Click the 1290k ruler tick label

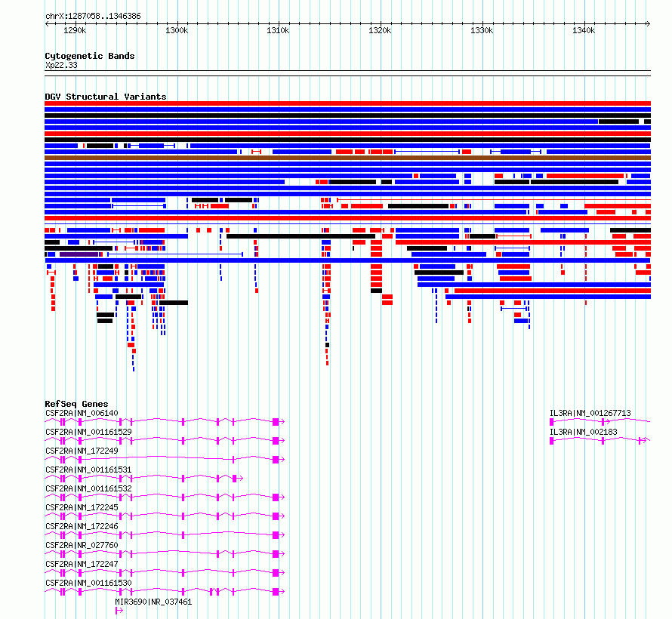point(75,30)
